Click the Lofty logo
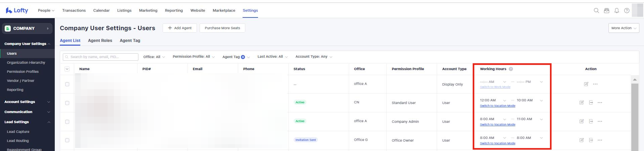Viewport: 644px width, 151px height. coord(17,10)
